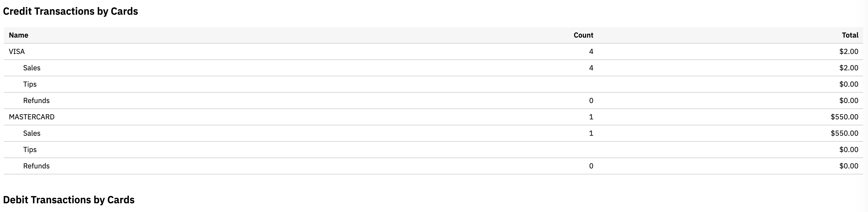Image resolution: width=868 pixels, height=212 pixels.
Task: Click the MASTERCARD count value 1
Action: click(x=591, y=117)
